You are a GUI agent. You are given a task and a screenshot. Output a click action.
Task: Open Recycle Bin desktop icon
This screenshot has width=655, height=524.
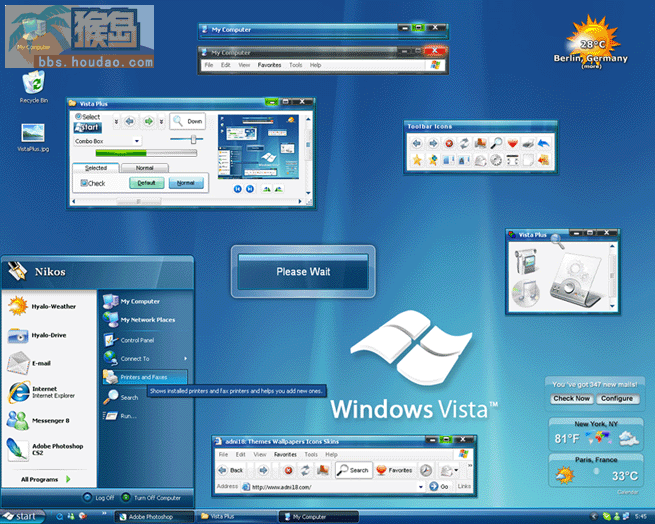click(33, 87)
